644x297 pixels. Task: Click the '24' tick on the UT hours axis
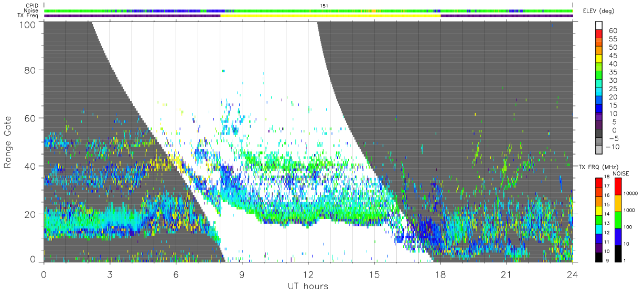point(572,274)
